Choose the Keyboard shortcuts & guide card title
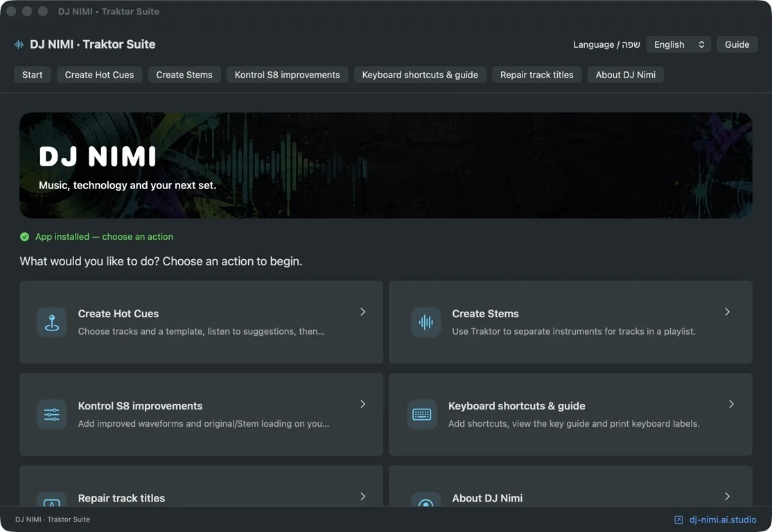This screenshot has height=532, width=772. pyautogui.click(x=516, y=406)
